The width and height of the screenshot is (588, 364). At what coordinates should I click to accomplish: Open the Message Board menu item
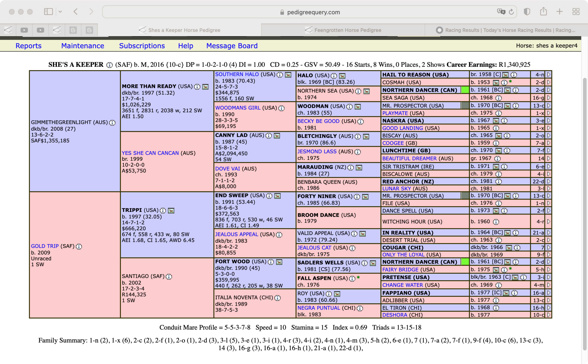tap(232, 46)
